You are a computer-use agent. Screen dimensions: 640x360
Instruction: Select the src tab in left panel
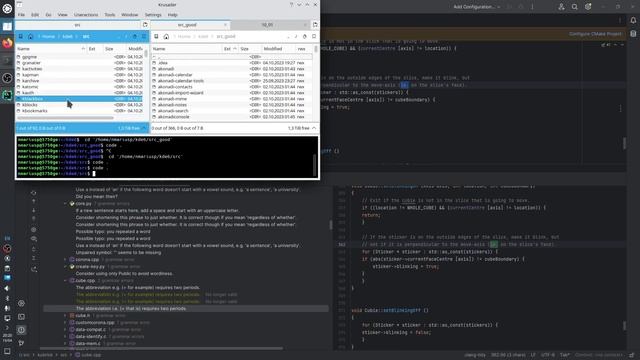(78, 25)
